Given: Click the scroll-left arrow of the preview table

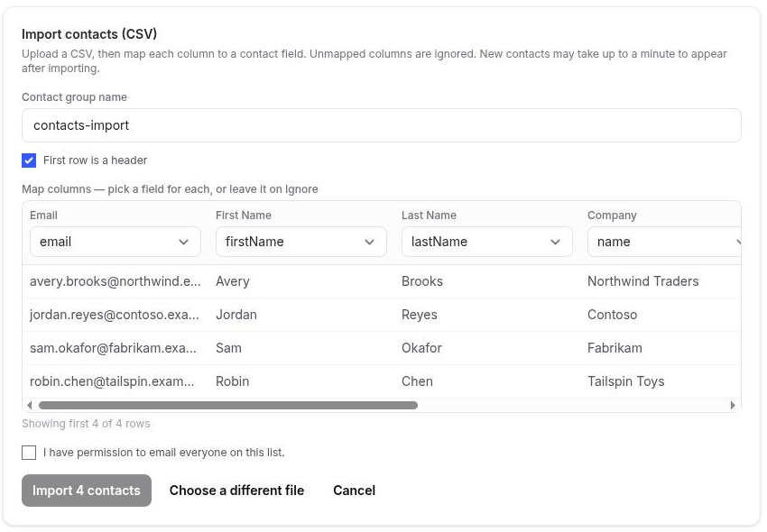Looking at the screenshot, I should click(x=30, y=406).
